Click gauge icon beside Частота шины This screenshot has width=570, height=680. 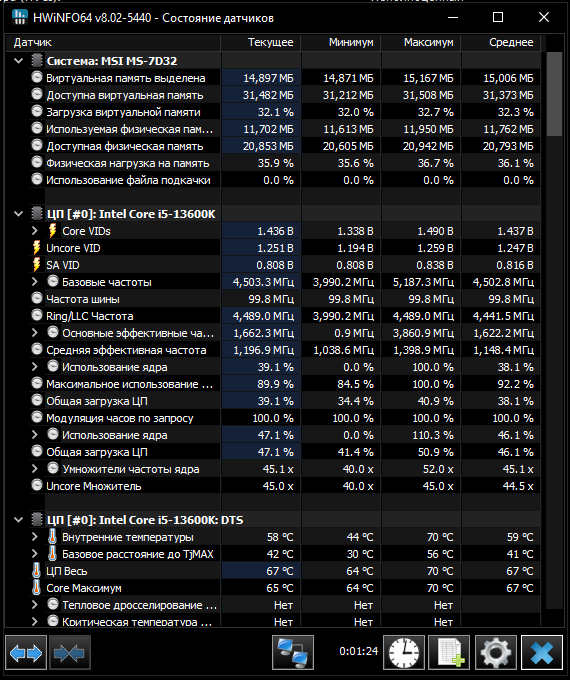[x=37, y=298]
